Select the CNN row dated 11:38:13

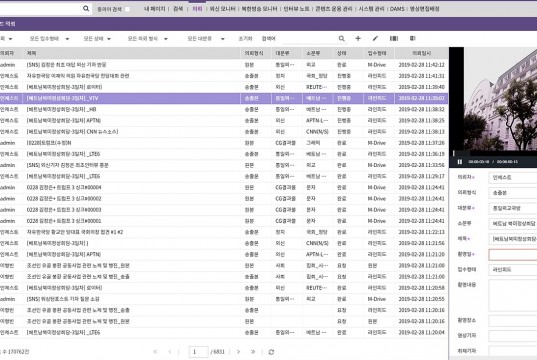(x=224, y=132)
